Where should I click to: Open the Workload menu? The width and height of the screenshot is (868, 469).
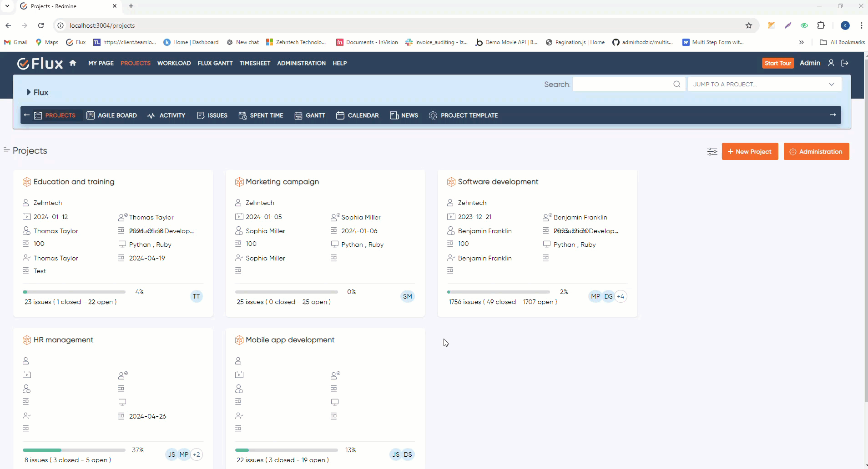(x=174, y=63)
